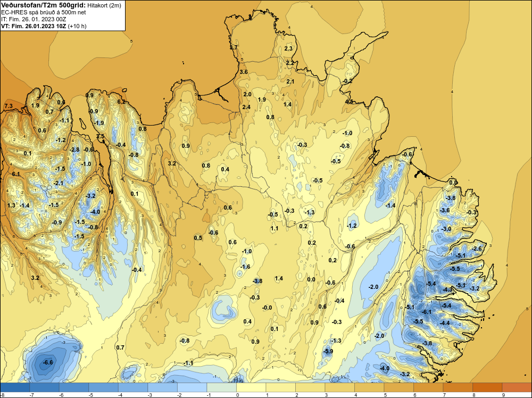Click the '-1.6' temperature value on the map
The image size is (532, 398).
coord(245,267)
